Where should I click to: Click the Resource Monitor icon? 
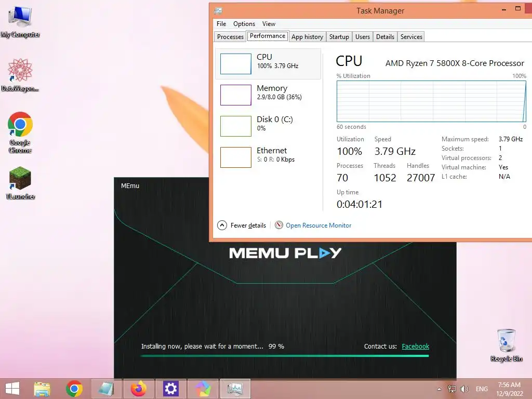point(279,225)
